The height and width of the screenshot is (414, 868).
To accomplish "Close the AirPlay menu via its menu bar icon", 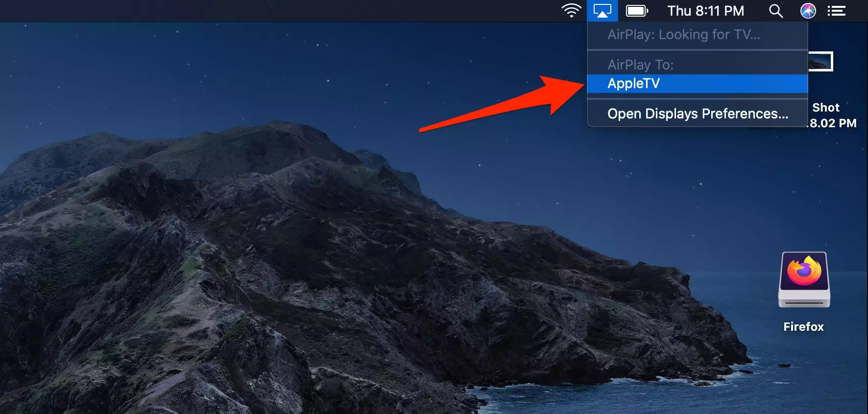I will 602,11.
